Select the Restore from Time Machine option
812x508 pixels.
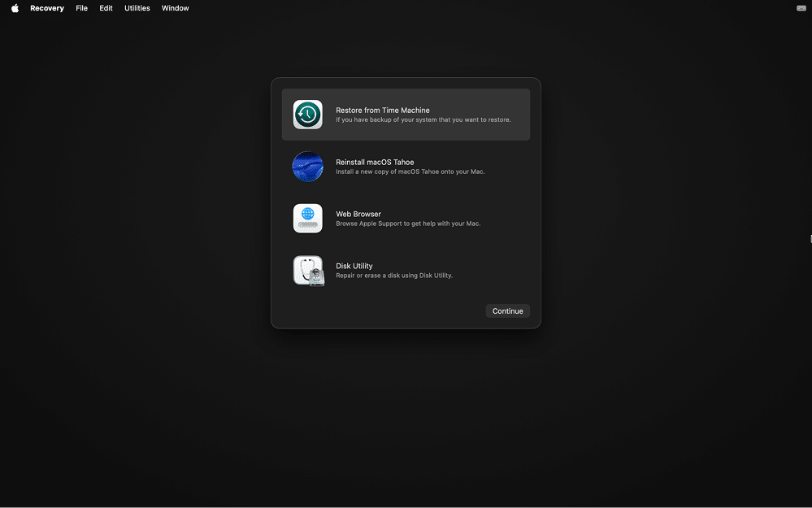click(405, 114)
